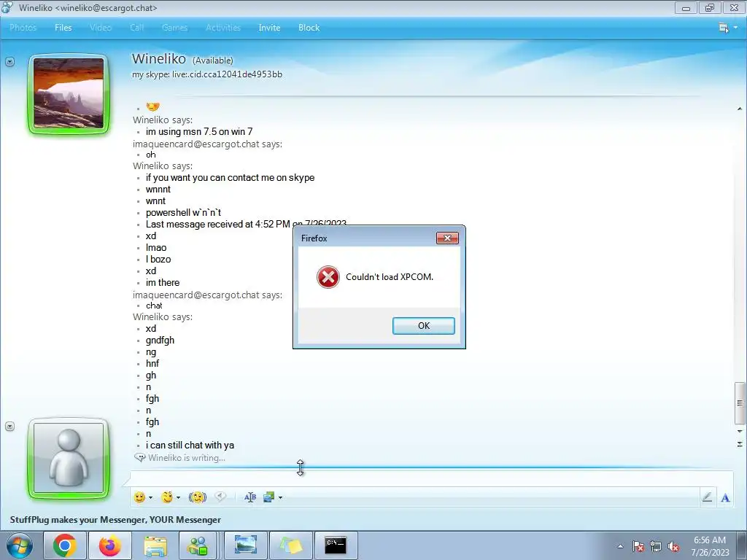The width and height of the screenshot is (747, 560).
Task: Send a nudge with the shaking smiley
Action: [197, 497]
